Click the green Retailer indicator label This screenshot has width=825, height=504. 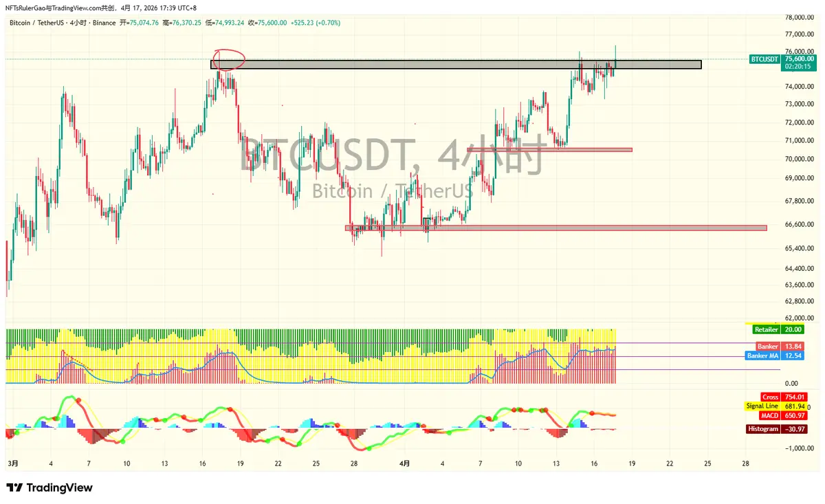[767, 330]
